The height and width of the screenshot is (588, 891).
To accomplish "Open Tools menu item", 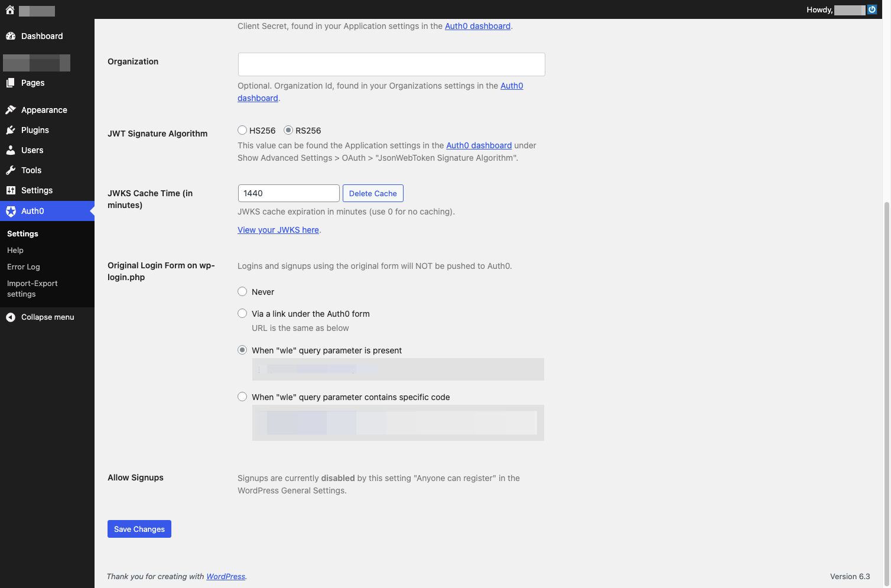I will (47, 170).
